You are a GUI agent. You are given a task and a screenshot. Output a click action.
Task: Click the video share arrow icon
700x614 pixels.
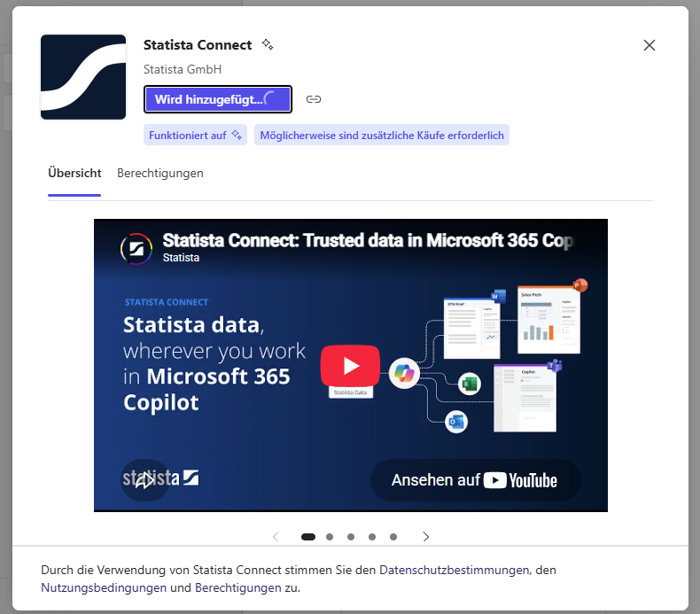pos(144,480)
